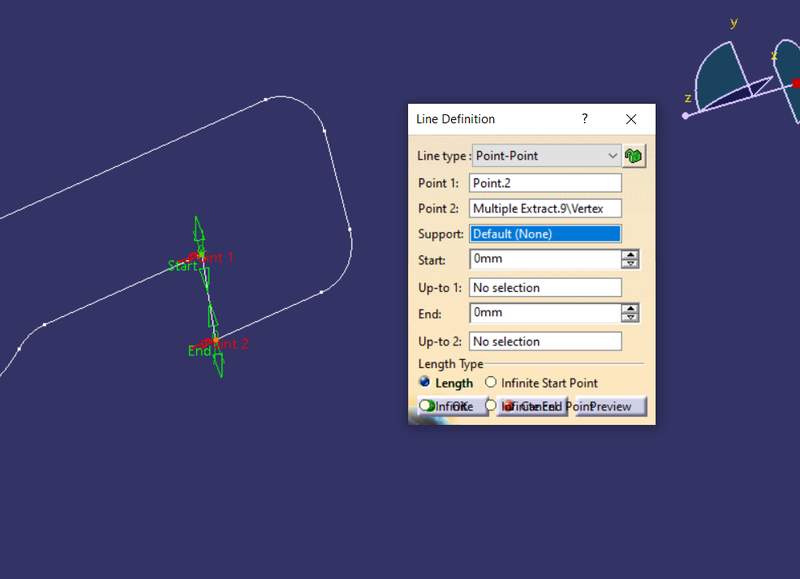Click the green lock line type icon
800x579 pixels.
click(x=634, y=156)
